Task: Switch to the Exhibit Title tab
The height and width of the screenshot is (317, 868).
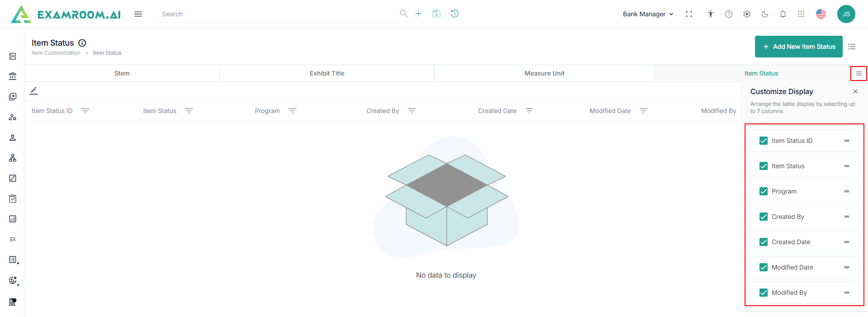Action: (x=327, y=73)
